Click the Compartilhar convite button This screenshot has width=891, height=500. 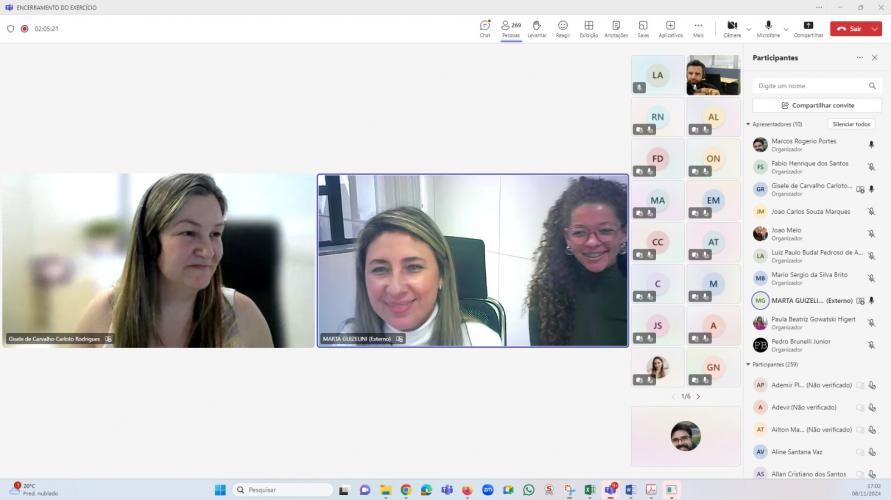817,105
